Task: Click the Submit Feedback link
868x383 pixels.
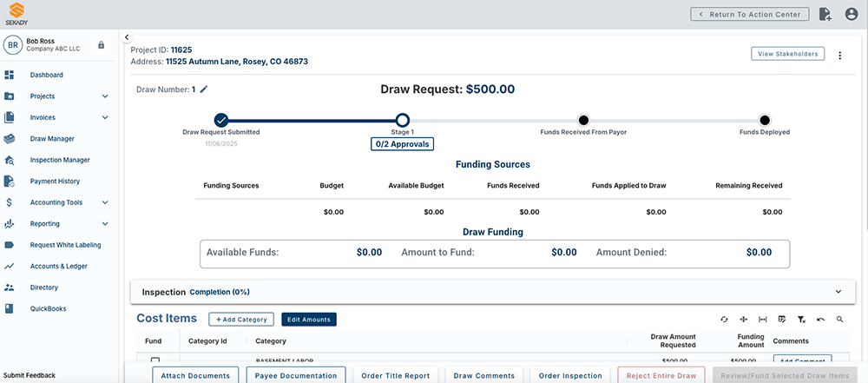Action: [30, 375]
